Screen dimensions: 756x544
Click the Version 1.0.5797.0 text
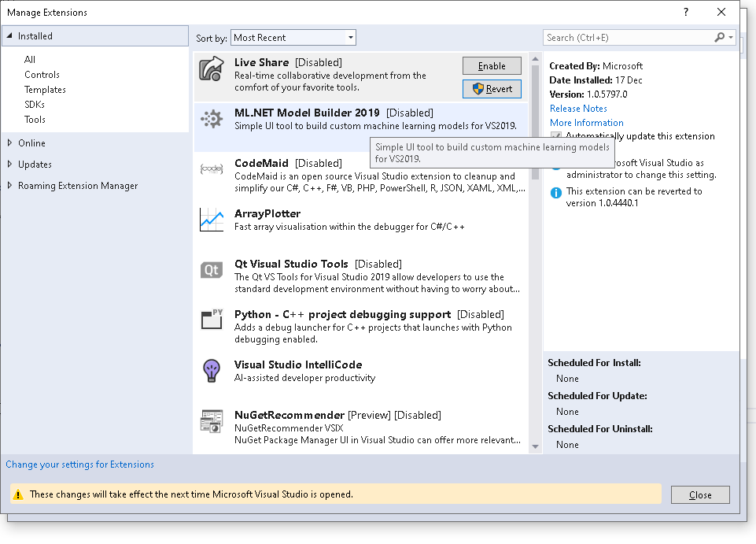pyautogui.click(x=588, y=94)
